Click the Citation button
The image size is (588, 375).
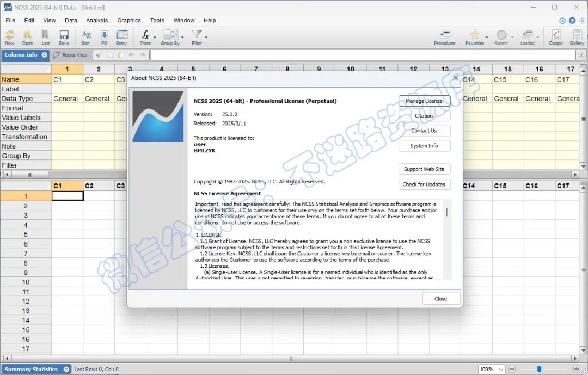point(424,116)
